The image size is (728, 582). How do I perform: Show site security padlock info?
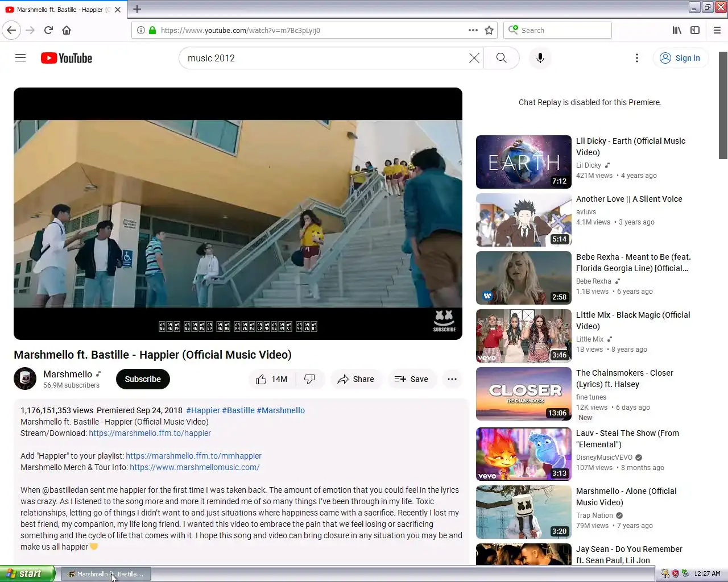click(x=152, y=30)
